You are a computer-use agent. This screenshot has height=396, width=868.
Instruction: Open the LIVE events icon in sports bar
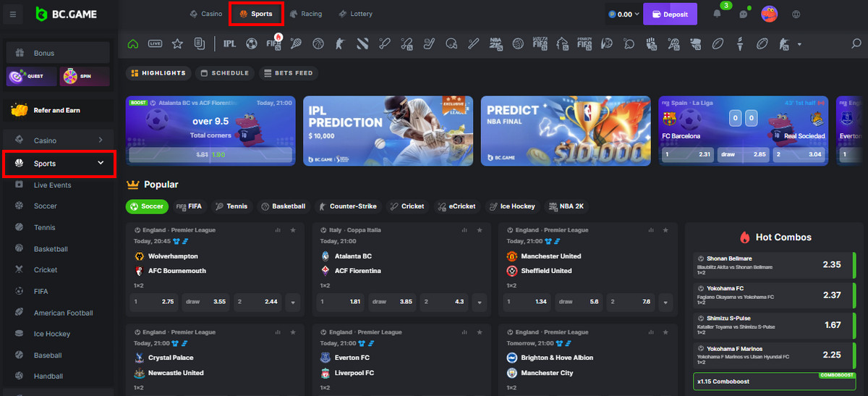pyautogui.click(x=155, y=43)
